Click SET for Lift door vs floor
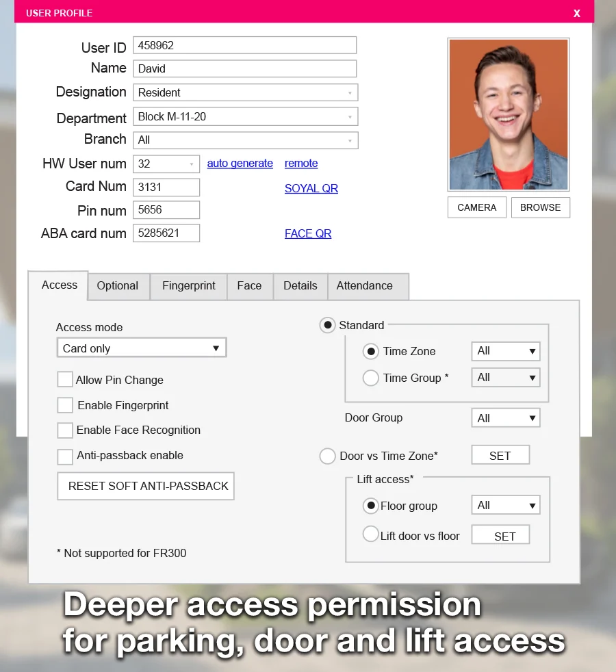 [500, 535]
